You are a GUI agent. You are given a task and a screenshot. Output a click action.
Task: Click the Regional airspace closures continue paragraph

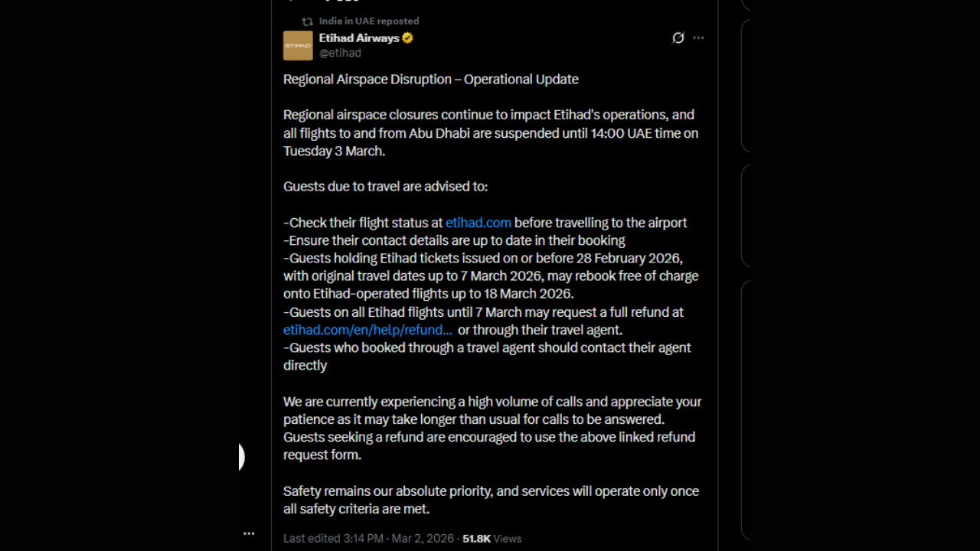pos(490,133)
